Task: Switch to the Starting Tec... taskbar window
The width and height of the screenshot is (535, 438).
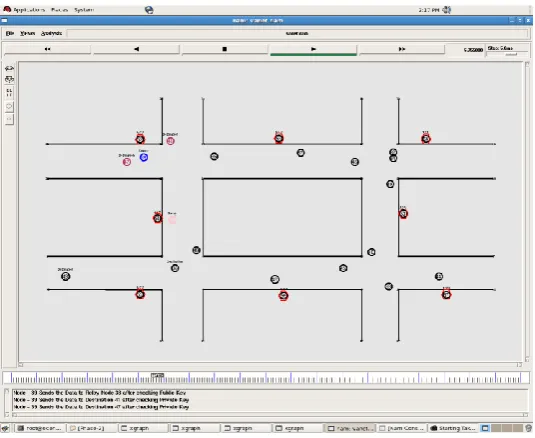Action: click(x=453, y=428)
